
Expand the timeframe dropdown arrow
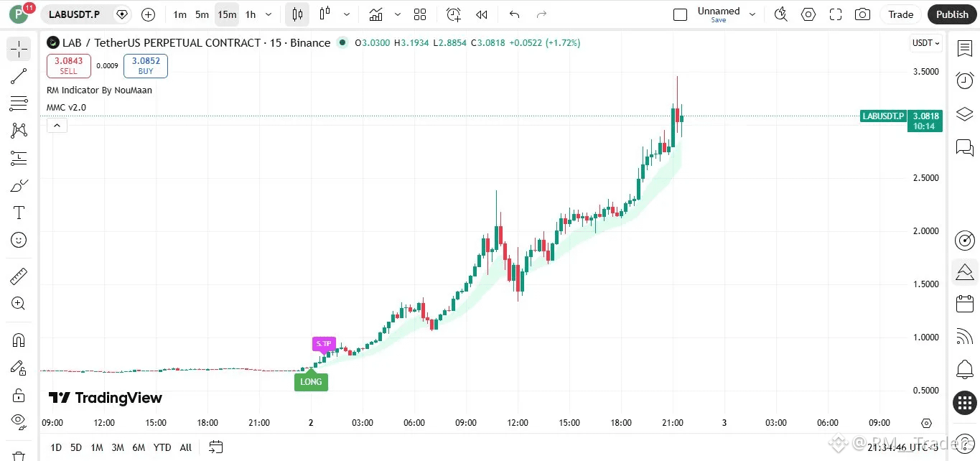point(269,14)
